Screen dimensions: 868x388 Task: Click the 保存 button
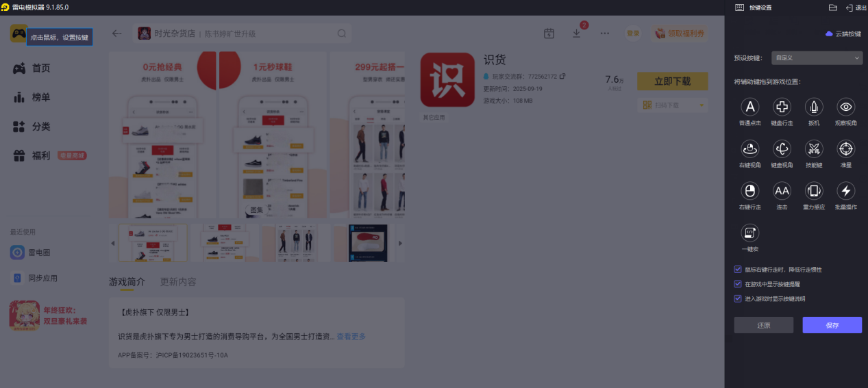coord(832,325)
